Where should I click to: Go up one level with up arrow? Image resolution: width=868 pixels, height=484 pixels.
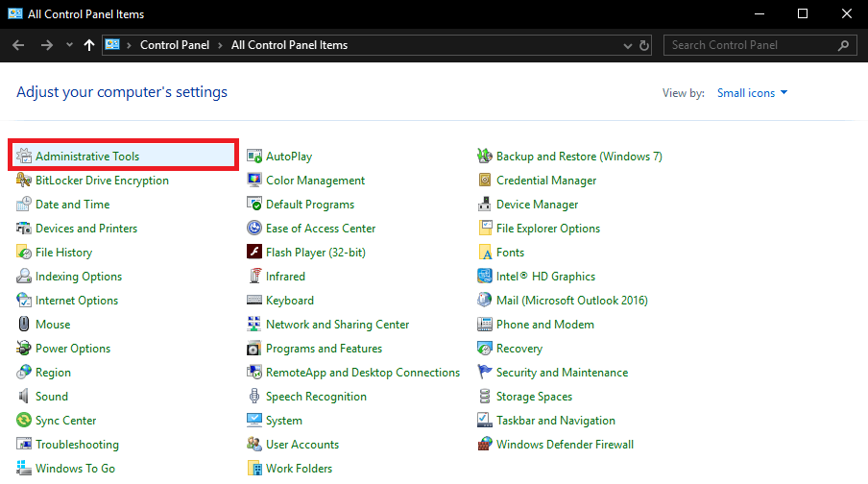tap(89, 45)
